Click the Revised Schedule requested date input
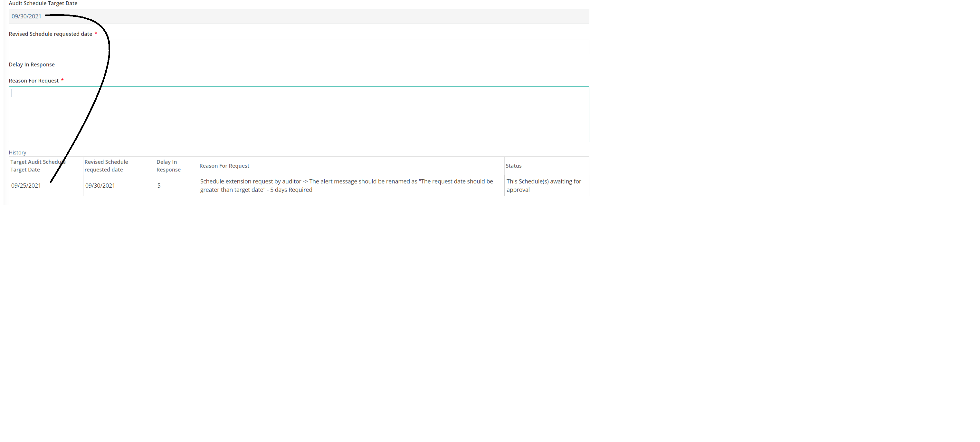 (x=299, y=47)
